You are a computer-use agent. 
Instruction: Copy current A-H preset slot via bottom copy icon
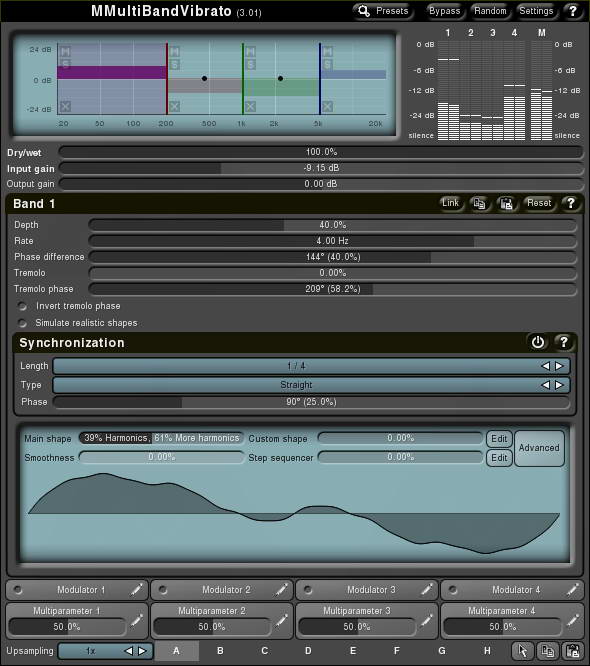548,651
